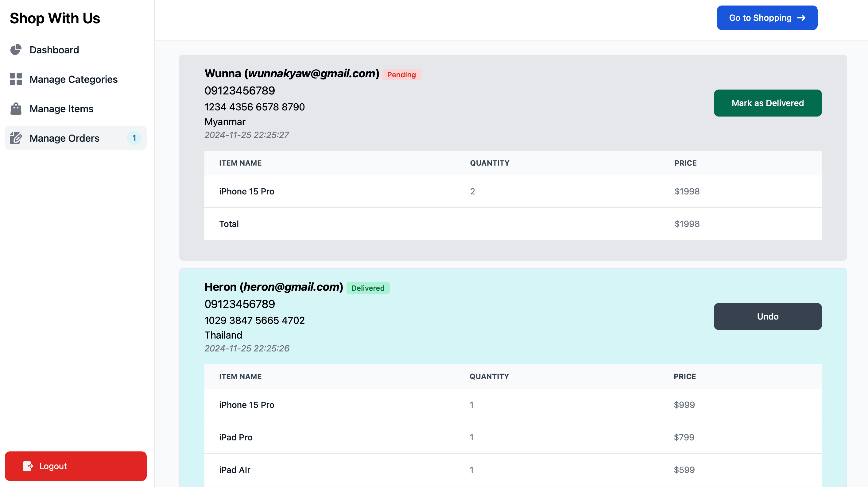Click the Manage Categories grid icon

16,79
